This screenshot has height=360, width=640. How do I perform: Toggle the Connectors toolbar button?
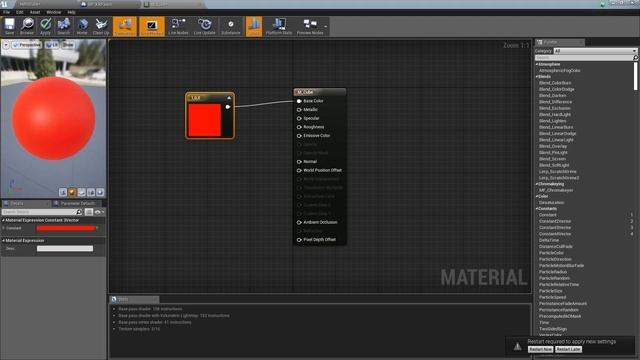click(x=125, y=26)
